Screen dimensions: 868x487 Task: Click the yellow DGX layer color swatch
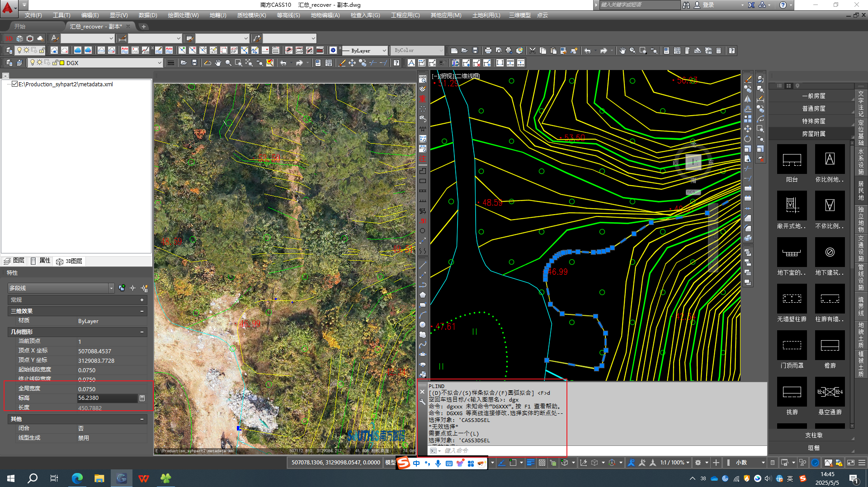(x=62, y=63)
